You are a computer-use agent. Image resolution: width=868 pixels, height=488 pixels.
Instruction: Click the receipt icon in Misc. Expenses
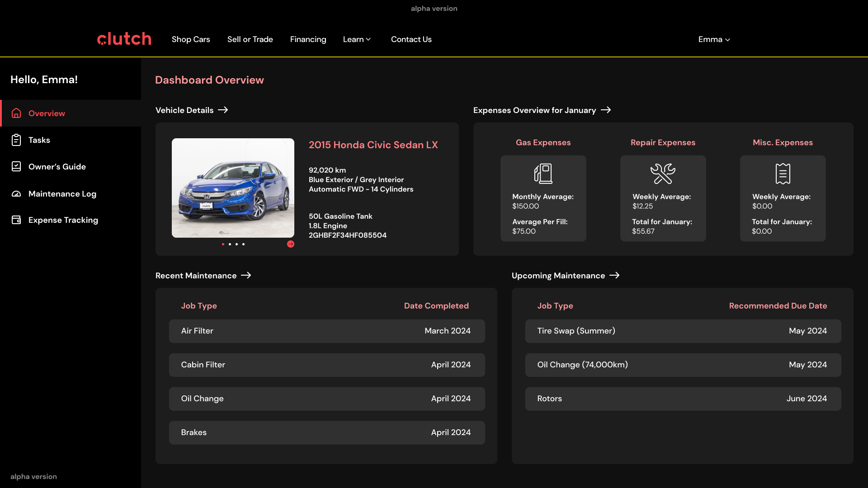[x=783, y=174]
